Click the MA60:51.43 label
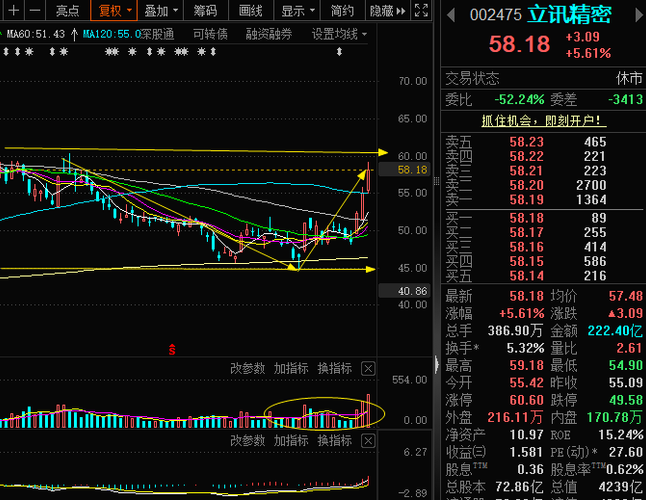The width and height of the screenshot is (646, 500). pyautogui.click(x=36, y=34)
